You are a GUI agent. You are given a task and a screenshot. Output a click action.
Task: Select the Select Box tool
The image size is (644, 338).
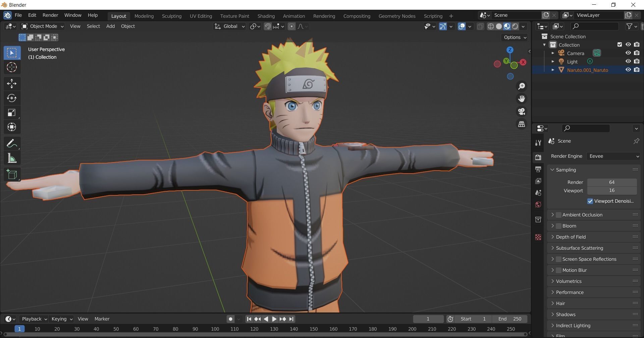[12, 53]
